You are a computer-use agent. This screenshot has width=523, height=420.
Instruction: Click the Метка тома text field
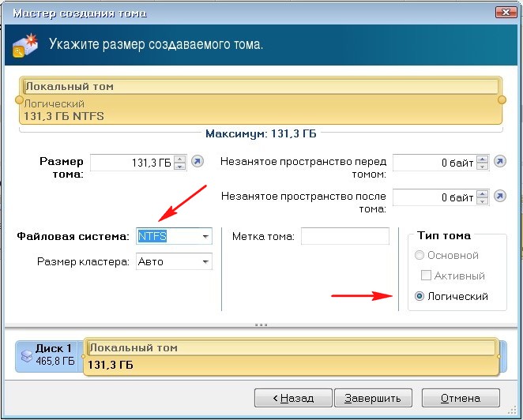pyautogui.click(x=345, y=236)
